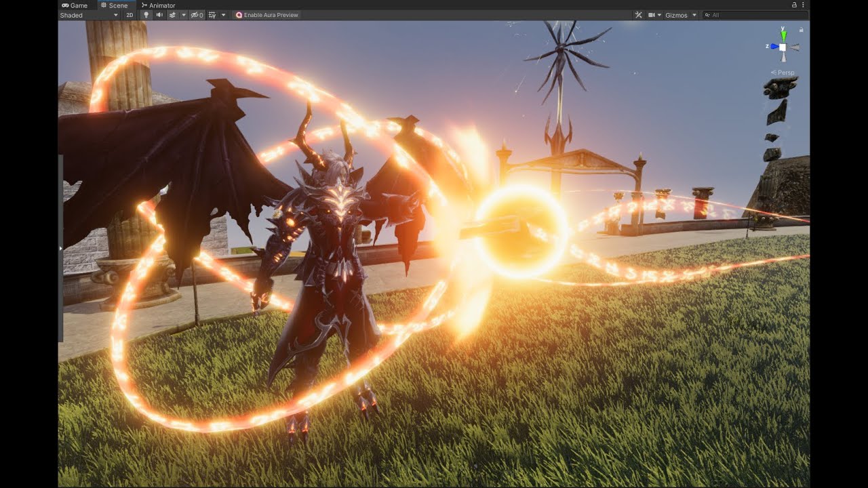Toggle the scene grid icon
868x488 pixels.
(x=212, y=15)
